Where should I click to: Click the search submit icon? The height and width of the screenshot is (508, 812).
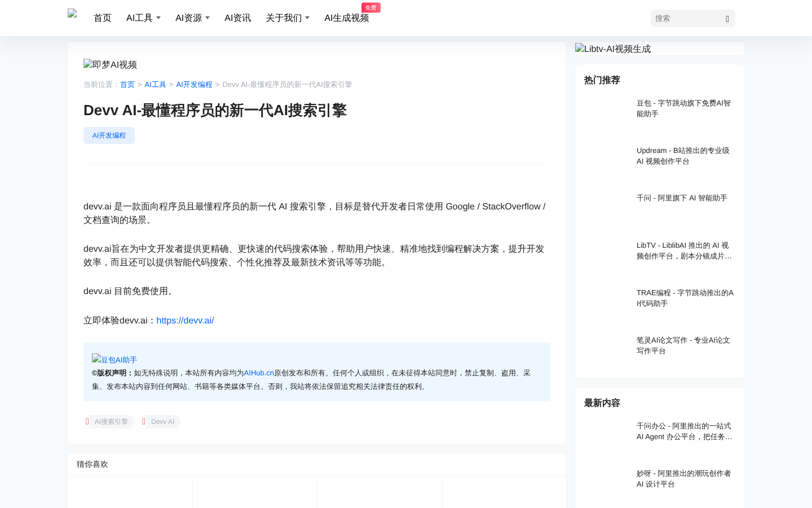click(727, 19)
